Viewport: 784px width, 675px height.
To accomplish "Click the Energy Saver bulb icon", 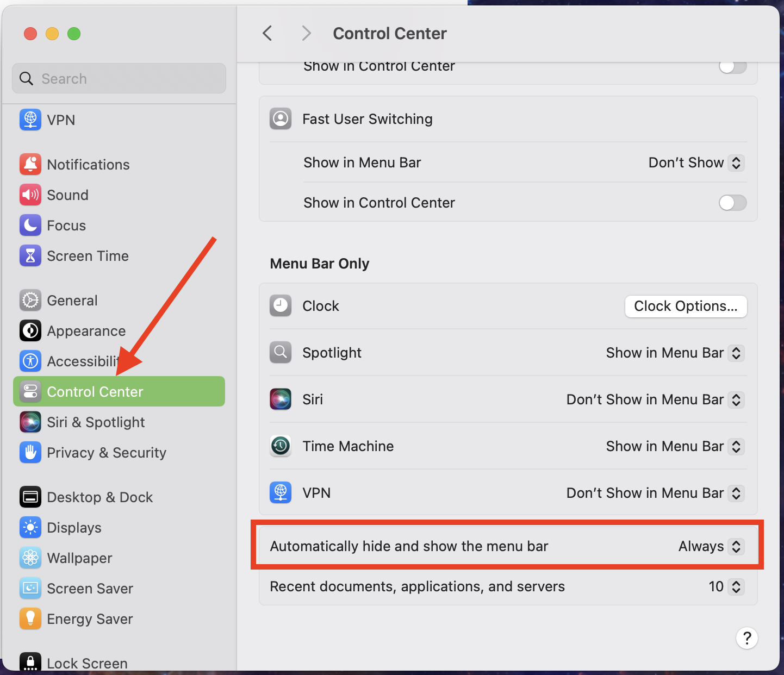I will point(30,618).
